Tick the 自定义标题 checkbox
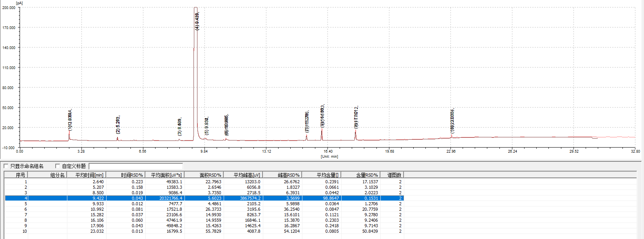This screenshot has width=644, height=239. (58, 166)
